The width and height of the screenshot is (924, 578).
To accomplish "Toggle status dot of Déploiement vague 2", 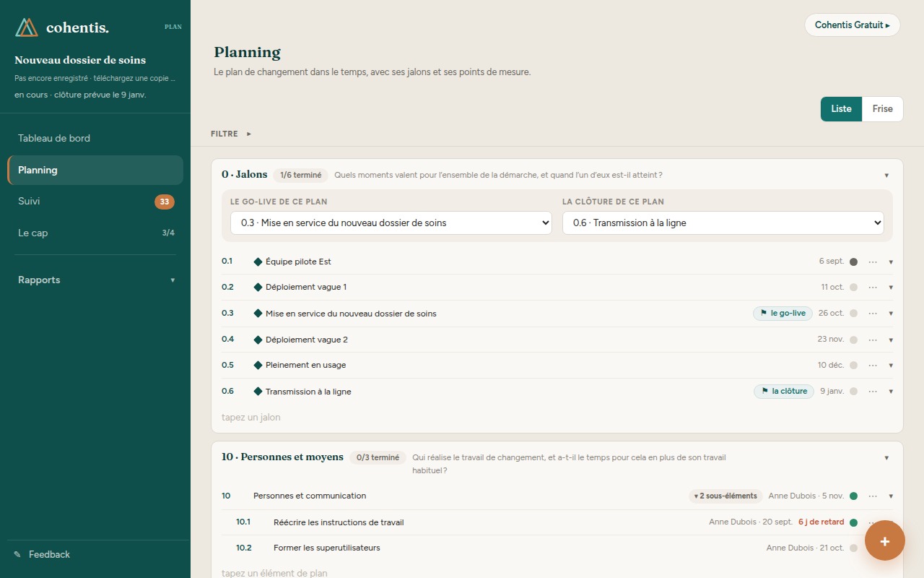I will pyautogui.click(x=853, y=340).
